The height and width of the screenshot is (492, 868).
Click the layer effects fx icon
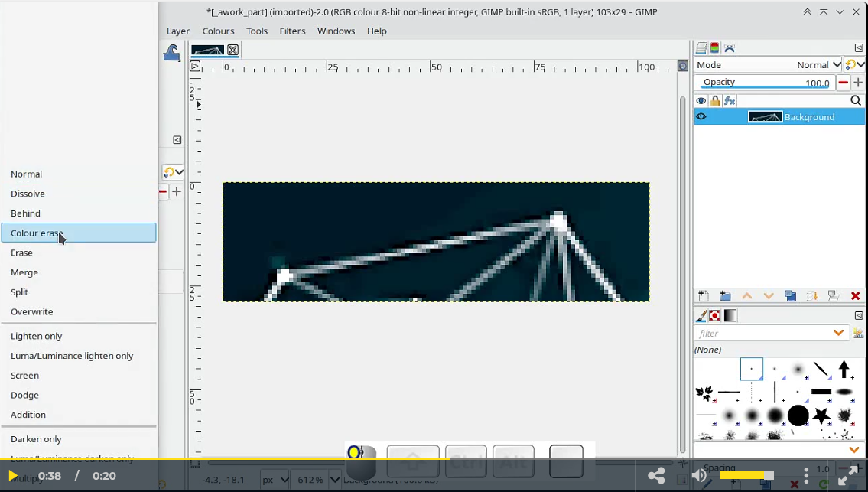click(x=730, y=101)
